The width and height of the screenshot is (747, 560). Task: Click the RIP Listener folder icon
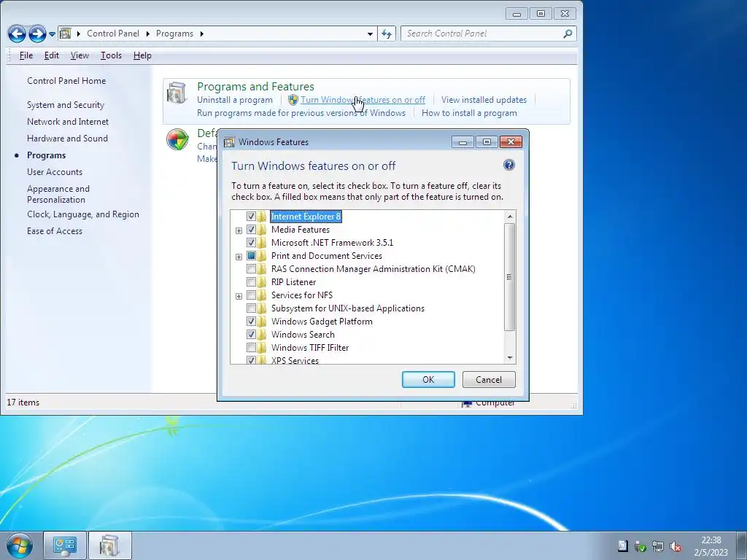[x=262, y=282]
